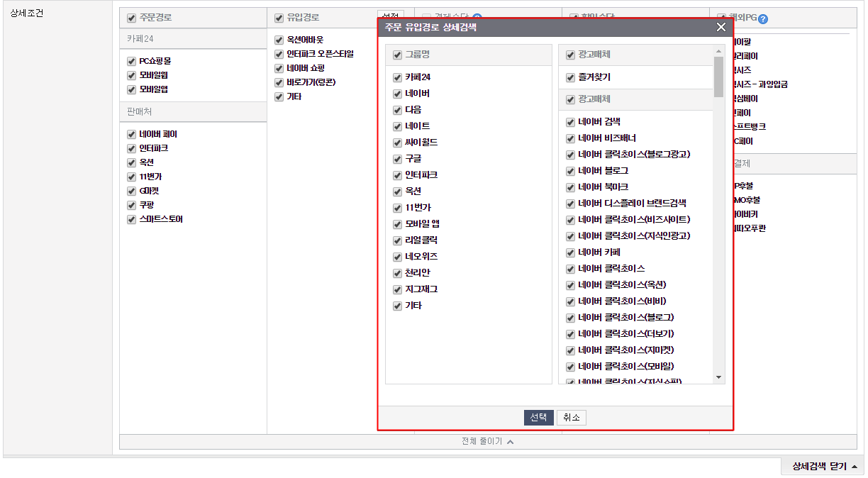This screenshot has width=868, height=478.
Task: Uncheck 옥션어바웃 under 유입경로
Action: click(x=279, y=40)
